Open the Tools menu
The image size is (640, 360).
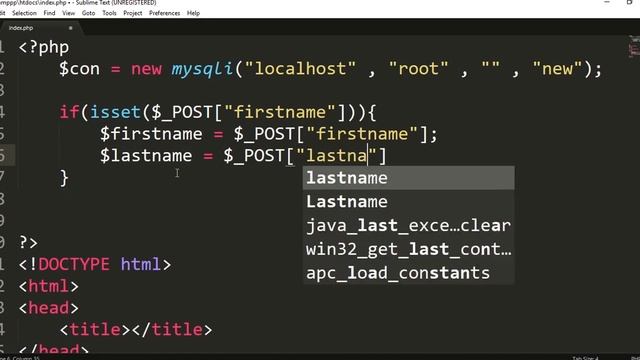point(109,13)
